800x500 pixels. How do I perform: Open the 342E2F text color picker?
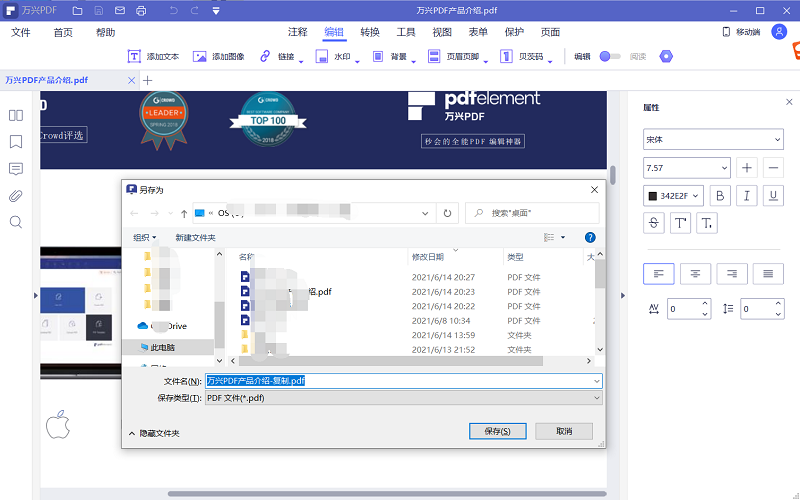[x=674, y=195]
